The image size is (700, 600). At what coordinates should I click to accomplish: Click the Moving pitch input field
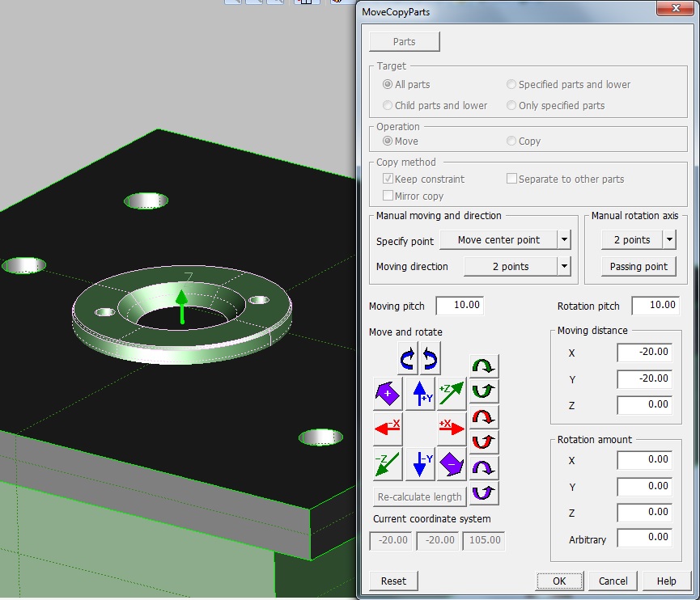pyautogui.click(x=459, y=306)
